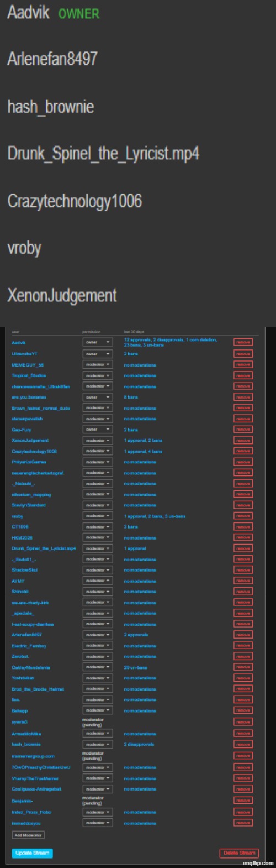Select large 'vroby' name at top
This screenshot has width=276, height=868.
point(24,248)
